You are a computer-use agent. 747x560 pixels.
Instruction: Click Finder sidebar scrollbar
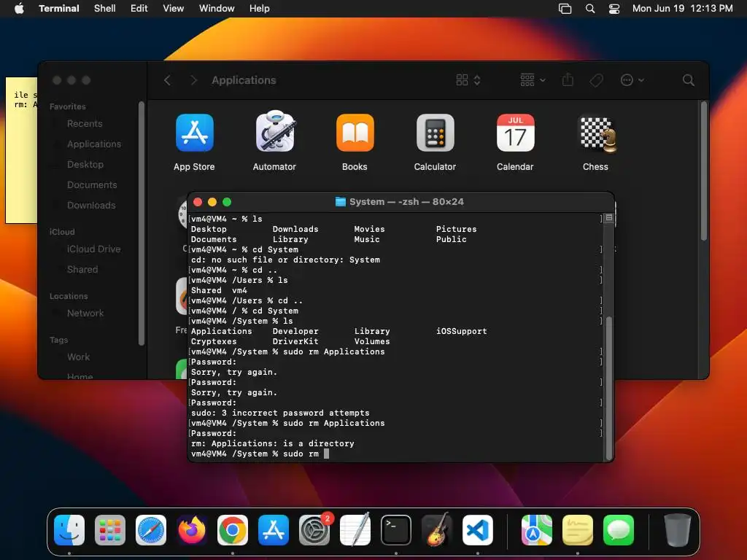click(x=141, y=223)
